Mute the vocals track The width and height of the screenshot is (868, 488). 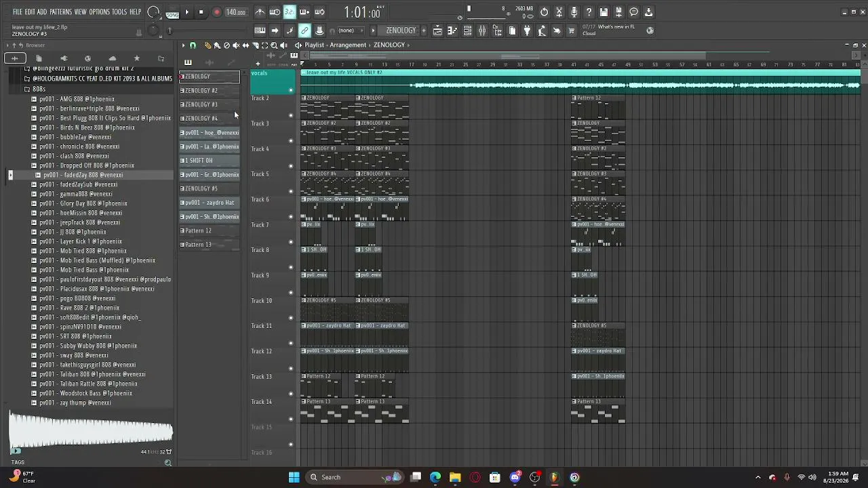291,90
